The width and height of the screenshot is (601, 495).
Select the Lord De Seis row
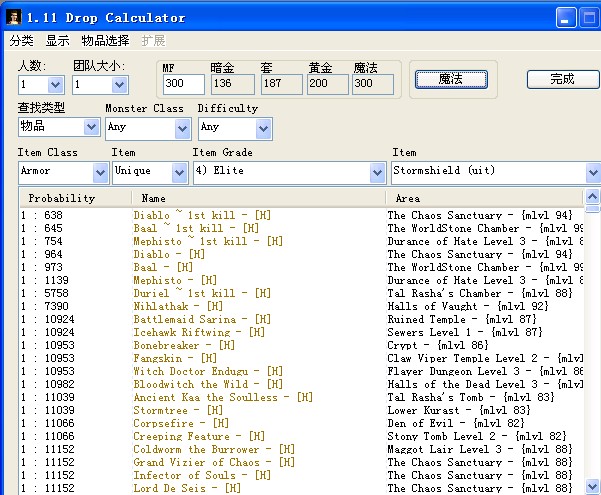[x=301, y=488]
